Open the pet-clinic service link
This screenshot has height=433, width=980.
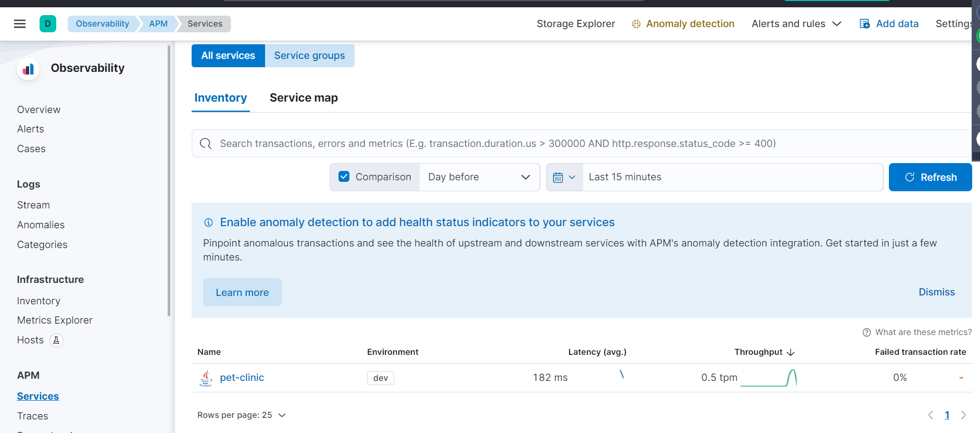242,378
